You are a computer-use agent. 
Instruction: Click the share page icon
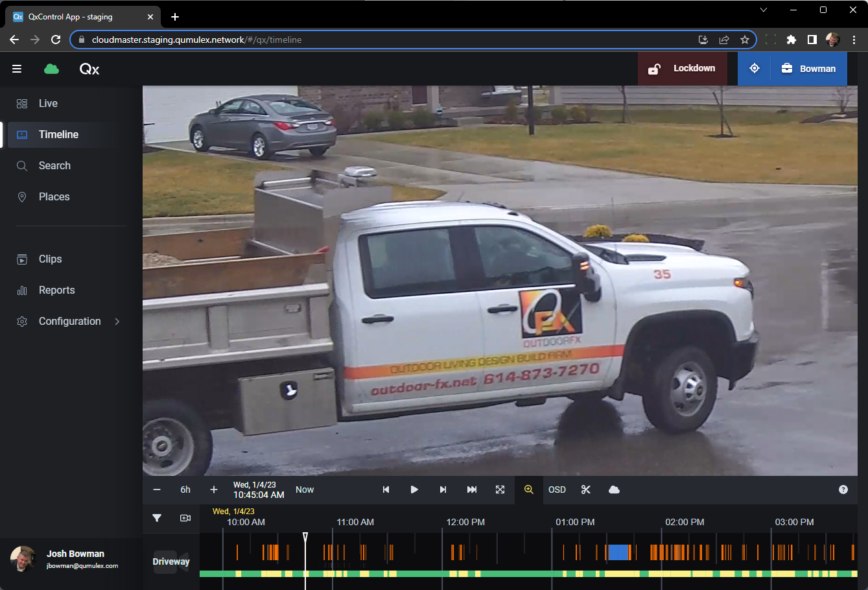point(724,40)
